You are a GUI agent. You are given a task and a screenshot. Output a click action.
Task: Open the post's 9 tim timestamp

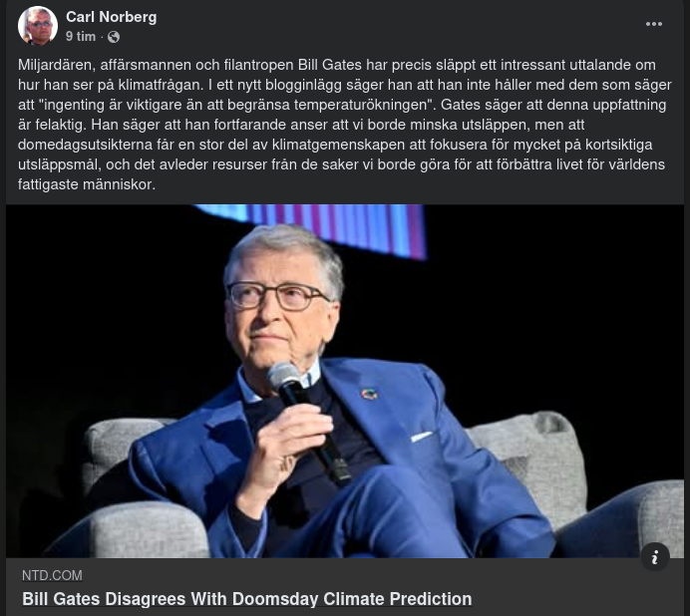81,37
